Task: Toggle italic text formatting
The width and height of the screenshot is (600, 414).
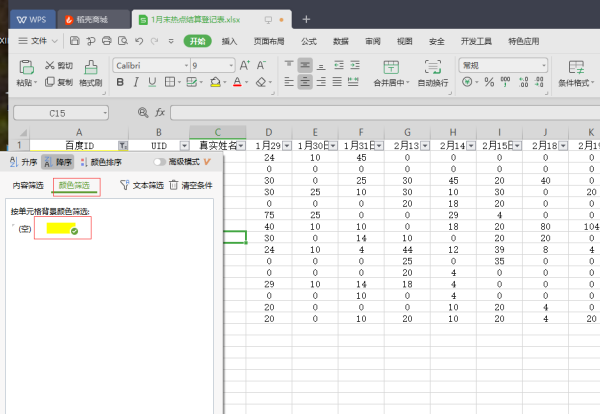Action: click(x=136, y=83)
